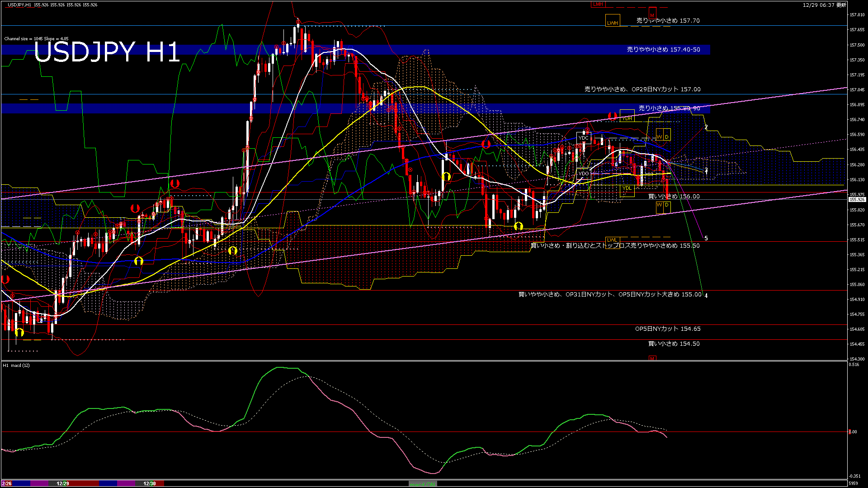Click the 買い小さめ 156.00 label
Screen dimensions: 868x488
(x=674, y=196)
